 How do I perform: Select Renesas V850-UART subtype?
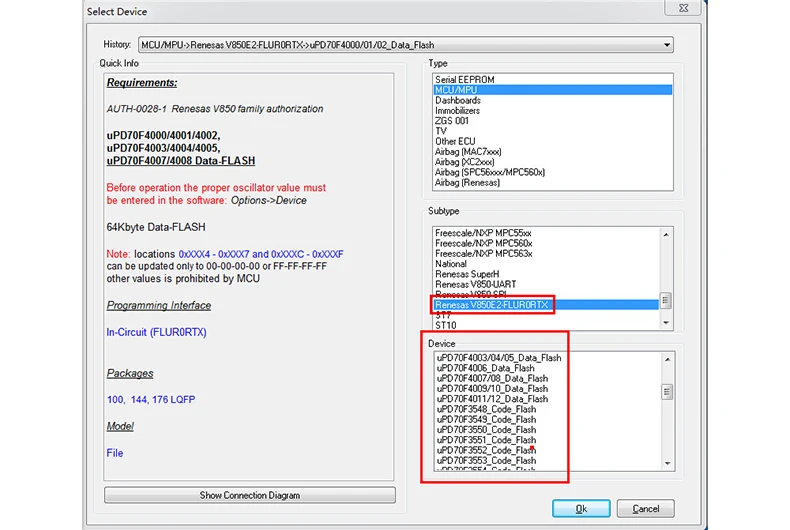pyautogui.click(x=546, y=285)
